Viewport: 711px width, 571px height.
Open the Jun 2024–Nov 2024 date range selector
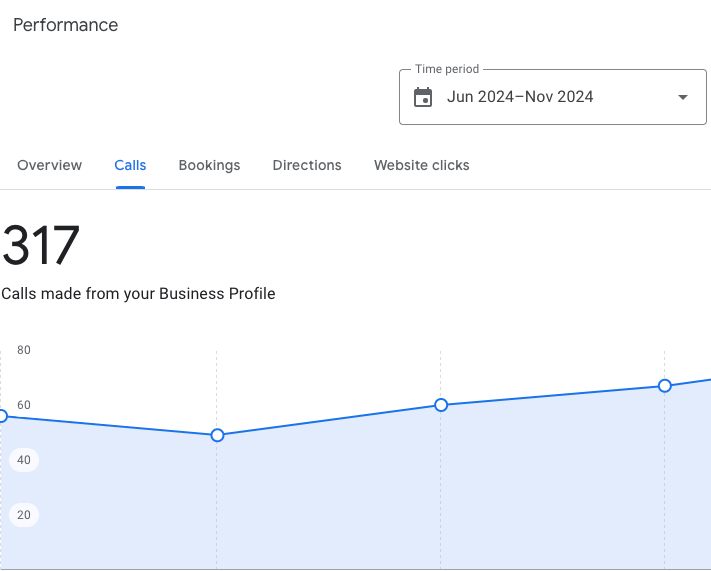520,97
